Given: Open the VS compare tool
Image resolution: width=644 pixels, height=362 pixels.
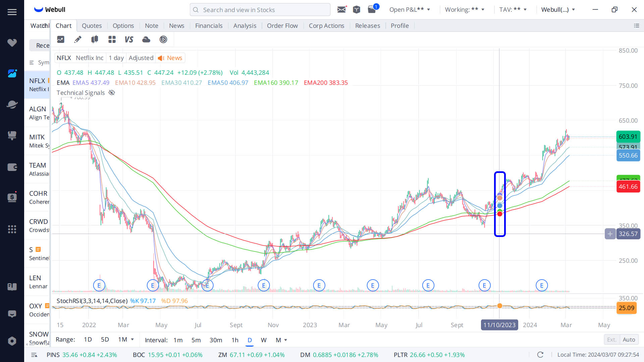Looking at the screenshot, I should (129, 40).
